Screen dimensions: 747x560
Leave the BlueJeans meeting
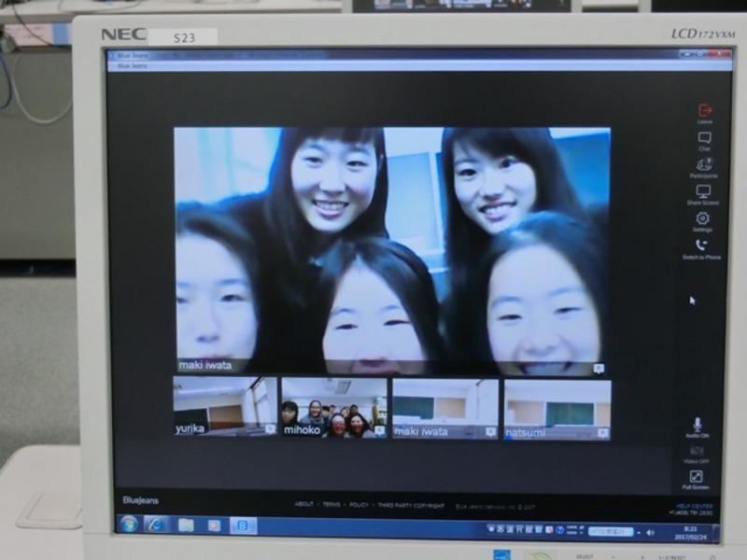click(705, 113)
